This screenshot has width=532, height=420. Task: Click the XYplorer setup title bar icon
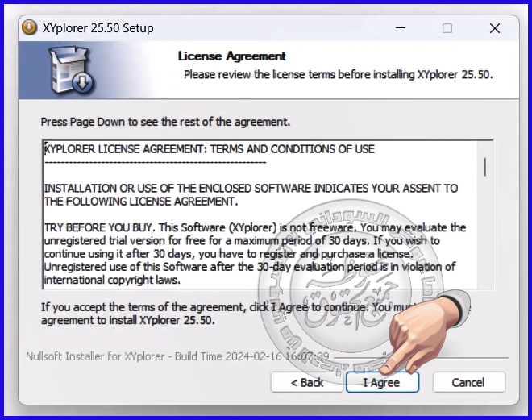30,27
